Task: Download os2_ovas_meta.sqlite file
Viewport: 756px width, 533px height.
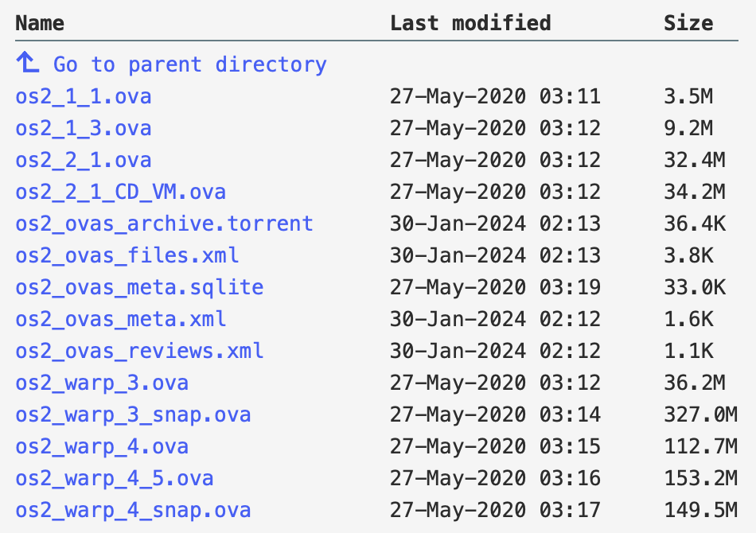Action: click(139, 288)
